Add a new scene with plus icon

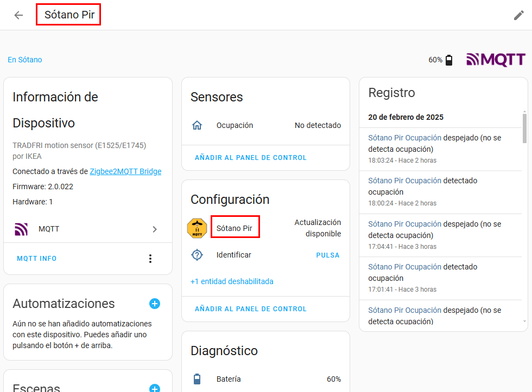pos(155,388)
